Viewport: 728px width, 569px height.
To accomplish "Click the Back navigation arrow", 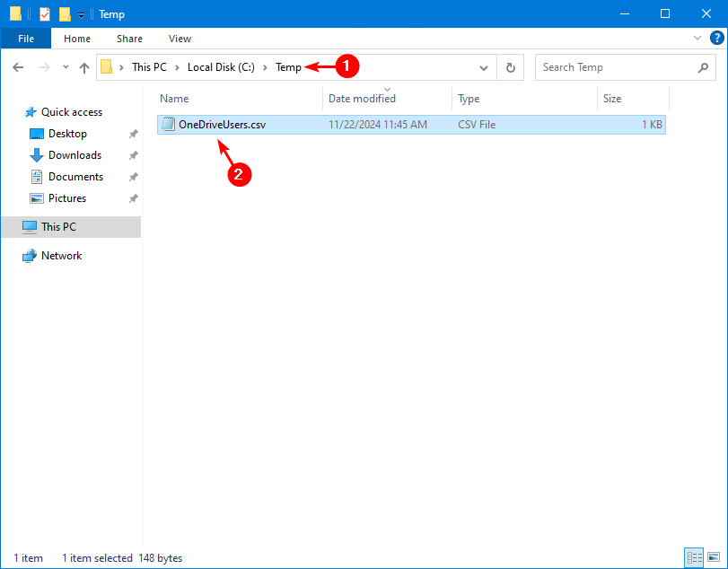I will pyautogui.click(x=18, y=67).
